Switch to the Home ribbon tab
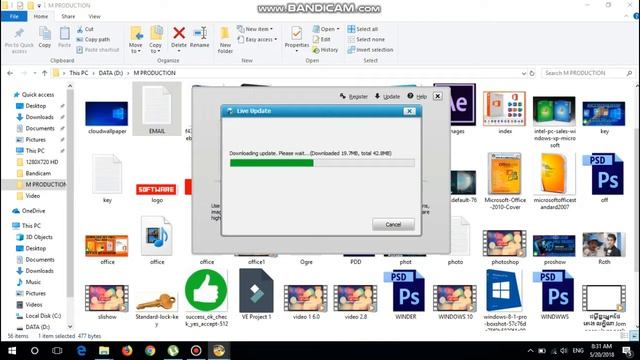This screenshot has width=640, height=360. click(x=40, y=16)
